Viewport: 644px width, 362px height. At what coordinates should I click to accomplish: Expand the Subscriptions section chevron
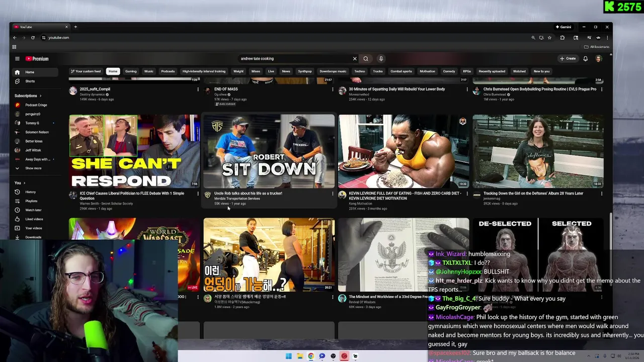click(x=40, y=96)
